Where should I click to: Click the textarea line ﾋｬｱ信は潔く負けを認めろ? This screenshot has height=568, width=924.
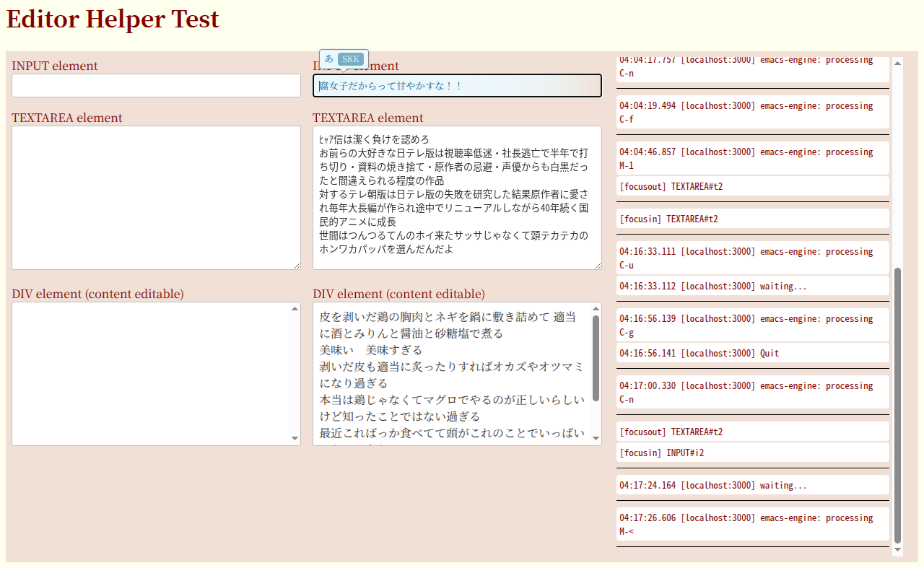(x=375, y=139)
